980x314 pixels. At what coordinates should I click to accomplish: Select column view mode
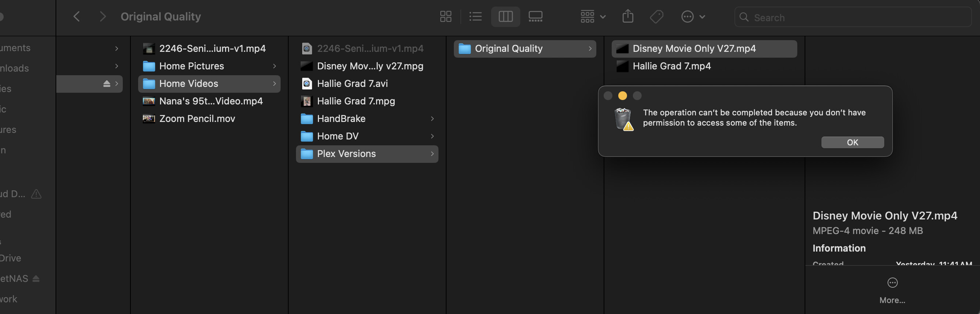coord(505,17)
